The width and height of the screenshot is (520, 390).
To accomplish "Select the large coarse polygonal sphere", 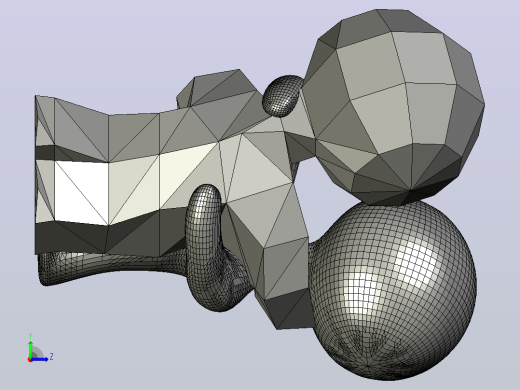I will click(393, 107).
